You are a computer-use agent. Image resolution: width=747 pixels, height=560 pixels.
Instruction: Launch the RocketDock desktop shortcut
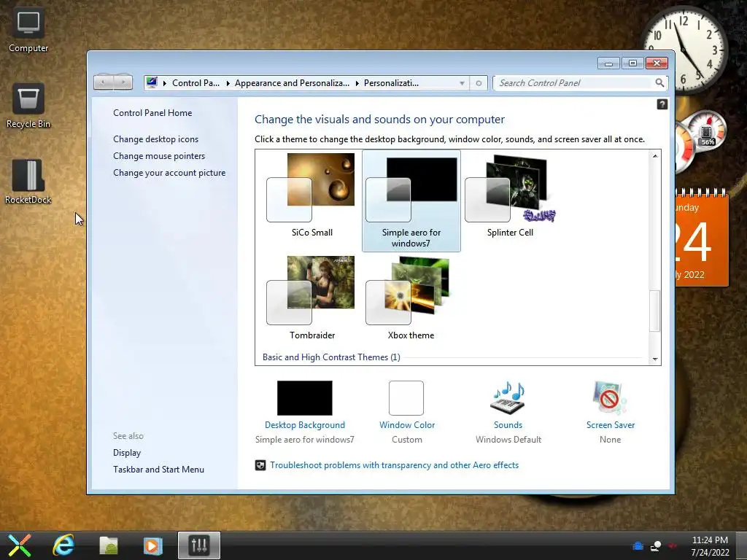[28, 182]
